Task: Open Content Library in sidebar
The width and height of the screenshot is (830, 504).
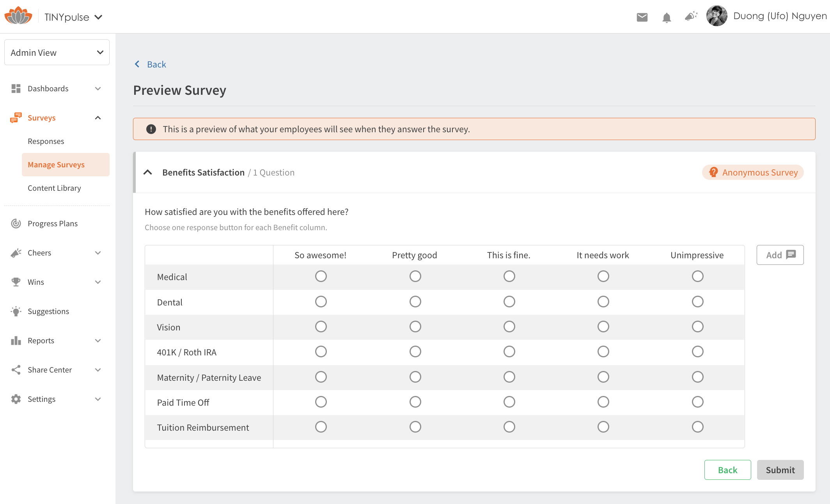Action: point(54,188)
